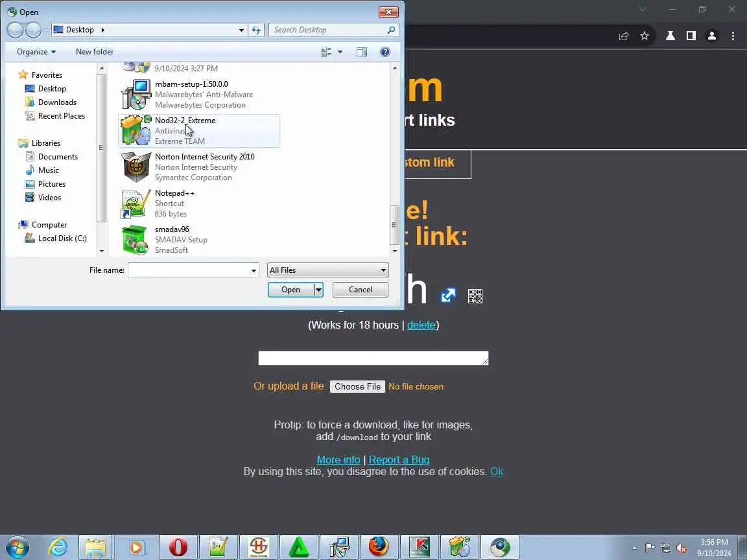
Task: Open Windows Explorer folder on taskbar
Action: point(95,547)
